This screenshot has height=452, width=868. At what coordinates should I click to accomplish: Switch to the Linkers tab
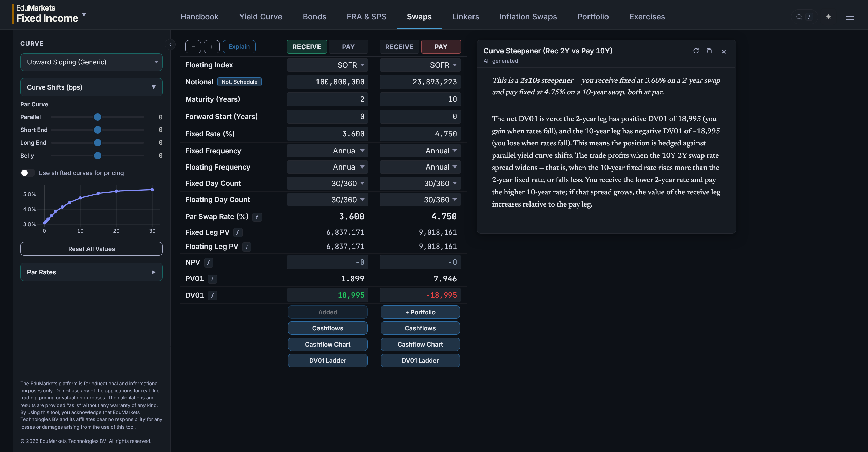pyautogui.click(x=465, y=17)
